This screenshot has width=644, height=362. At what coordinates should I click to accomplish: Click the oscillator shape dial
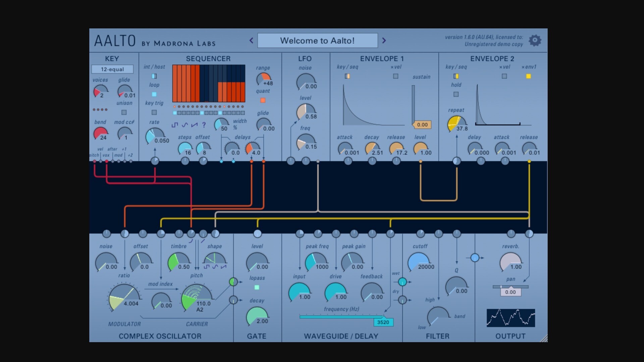(214, 261)
